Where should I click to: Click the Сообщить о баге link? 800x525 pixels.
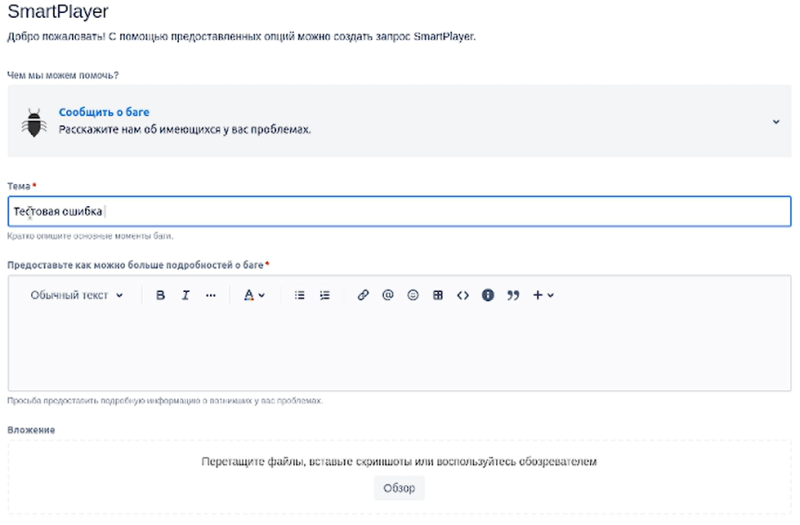coord(104,112)
